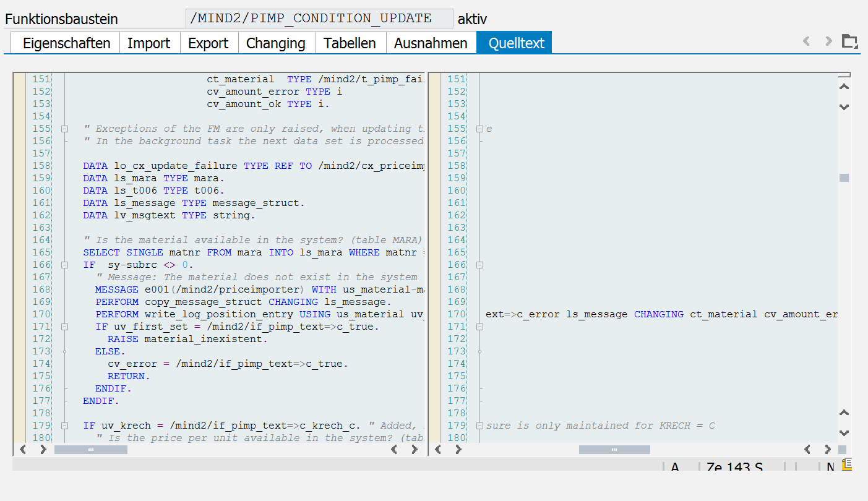Viewport: 868px width, 501px height.
Task: Click the 'DATA lo_cx_update_failure TYPE REF TO' line
Action: coord(254,166)
